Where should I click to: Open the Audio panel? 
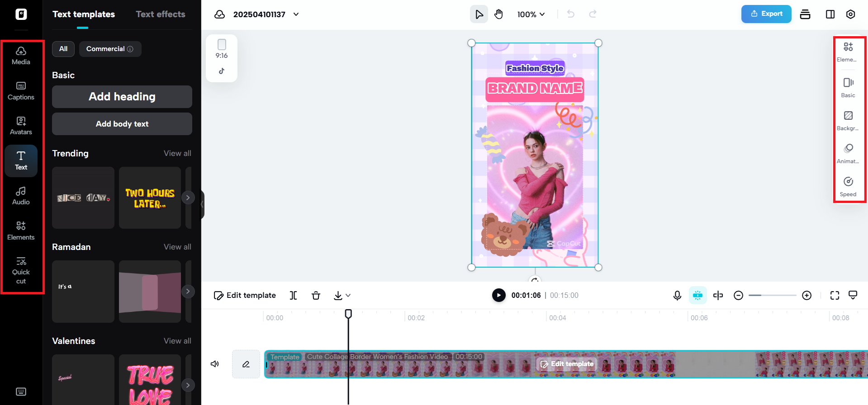pyautogui.click(x=21, y=196)
